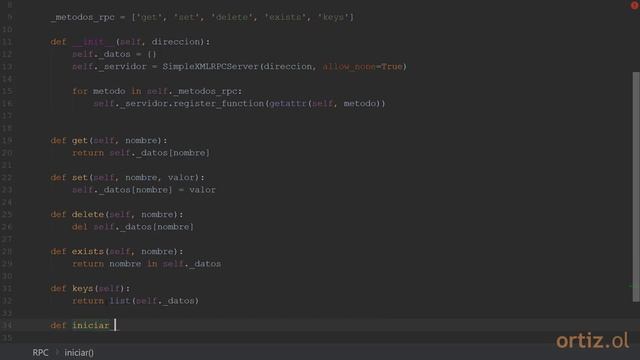This screenshot has height=360, width=640.
Task: Click the _metodos_rpc variable name
Action: [82, 17]
